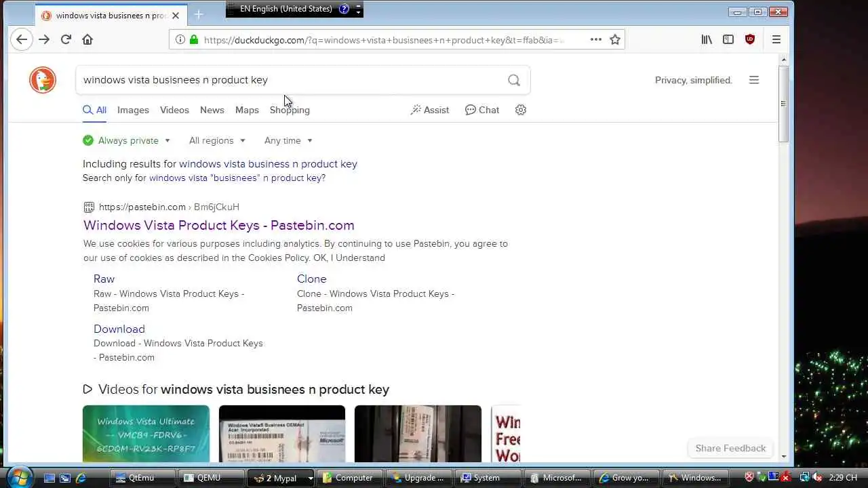
Task: Submit search with the magnifier icon
Action: click(x=514, y=80)
